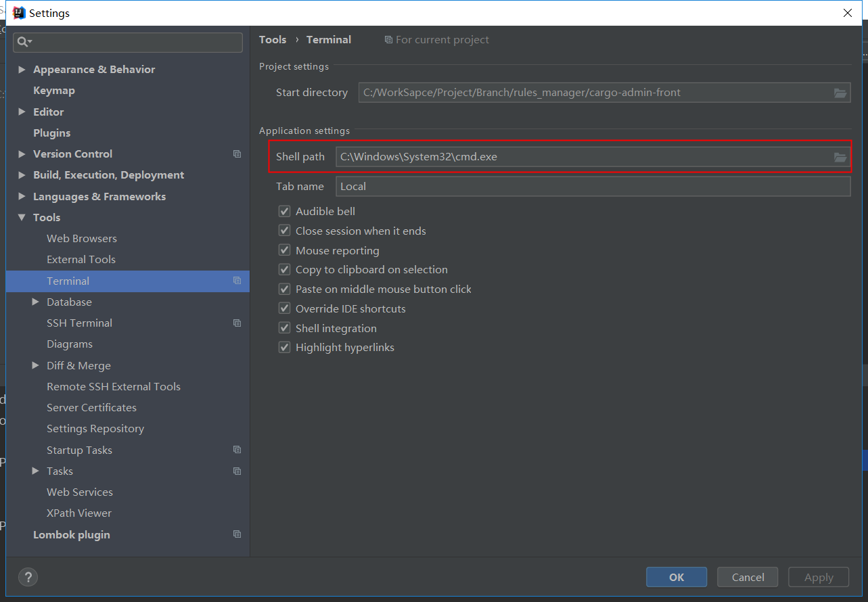Click the copy icon next to For current project
Image resolution: width=868 pixels, height=602 pixels.
tap(388, 40)
